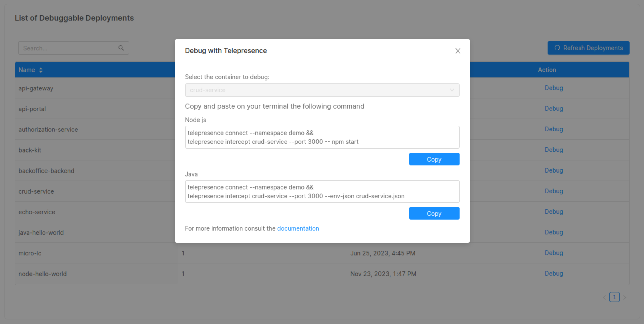This screenshot has height=324, width=644.
Task: Debug the micro-lc deployment
Action: [554, 253]
